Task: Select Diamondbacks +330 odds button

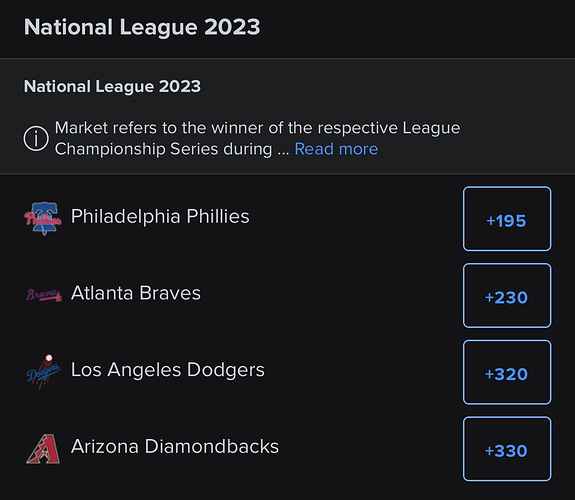Action: 507,449
